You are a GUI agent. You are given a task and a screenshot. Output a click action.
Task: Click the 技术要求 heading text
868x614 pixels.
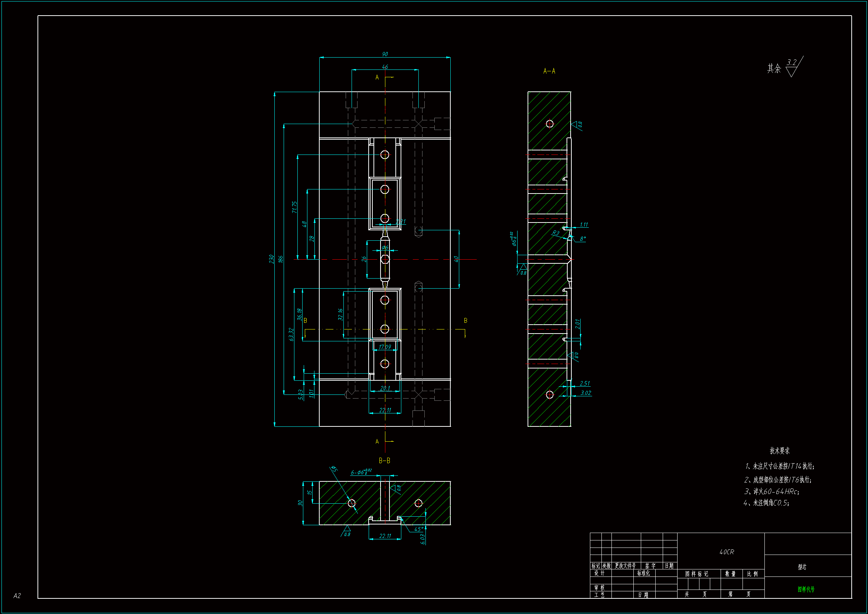[x=780, y=451]
